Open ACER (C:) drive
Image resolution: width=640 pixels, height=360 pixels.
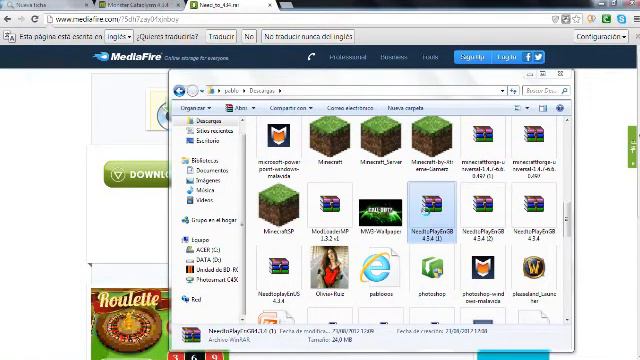[x=208, y=250]
